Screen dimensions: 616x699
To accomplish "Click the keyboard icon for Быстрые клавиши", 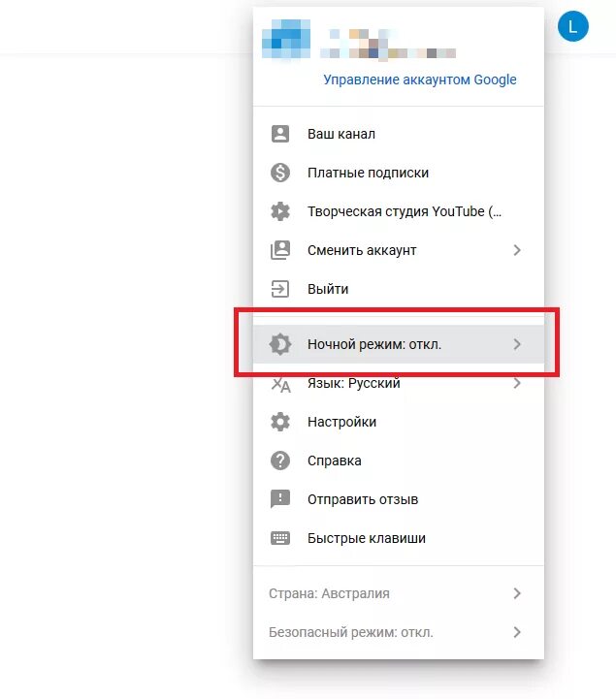I will click(280, 538).
